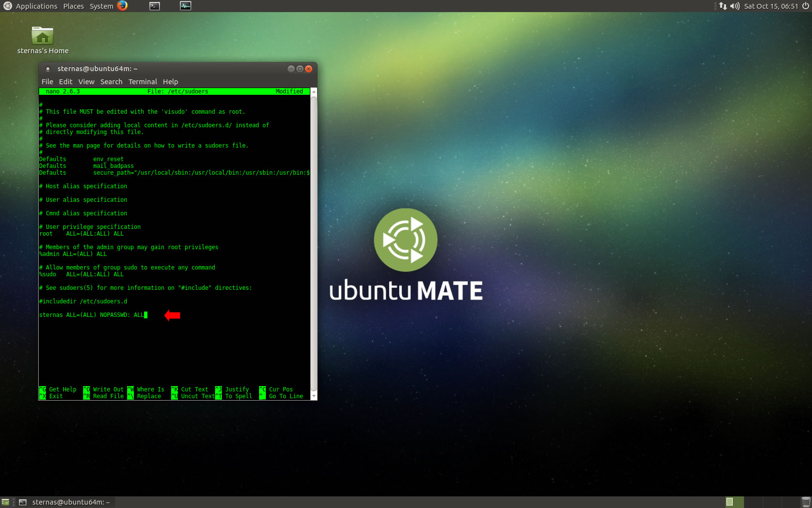The width and height of the screenshot is (812, 508).
Task: Open the terminal Edit menu
Action: pyautogui.click(x=66, y=82)
